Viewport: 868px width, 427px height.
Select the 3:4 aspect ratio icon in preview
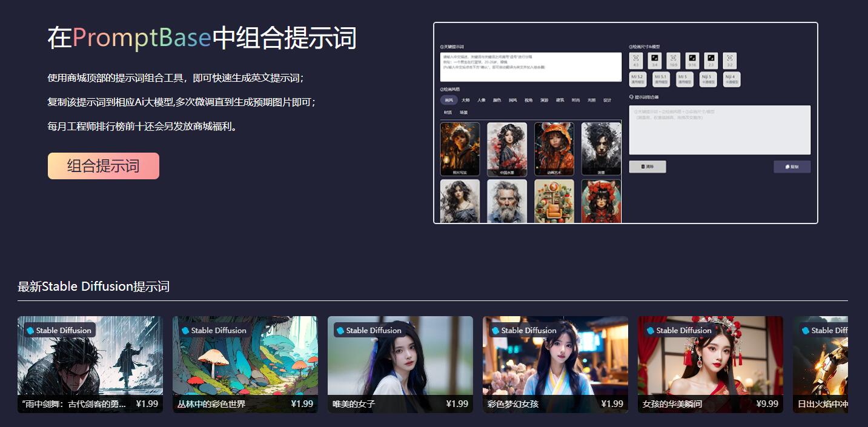655,61
